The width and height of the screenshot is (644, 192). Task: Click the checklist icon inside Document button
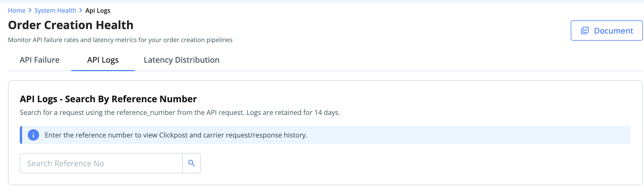(x=585, y=30)
